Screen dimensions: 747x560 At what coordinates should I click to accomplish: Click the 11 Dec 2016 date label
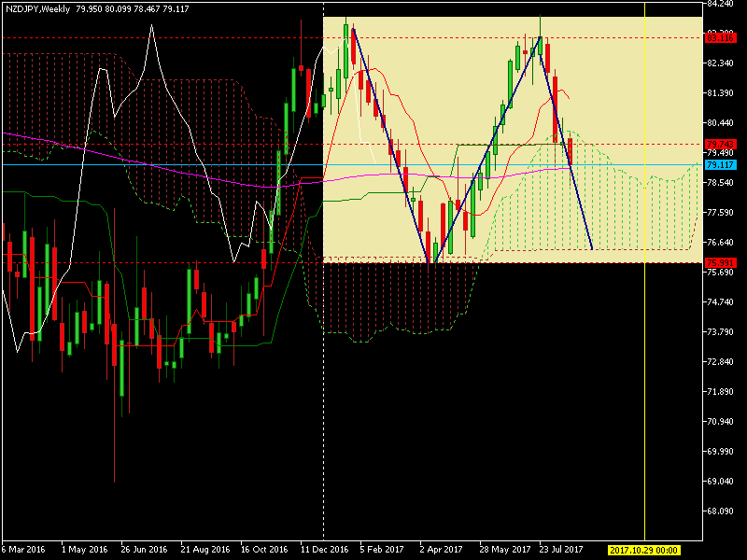pyautogui.click(x=323, y=550)
